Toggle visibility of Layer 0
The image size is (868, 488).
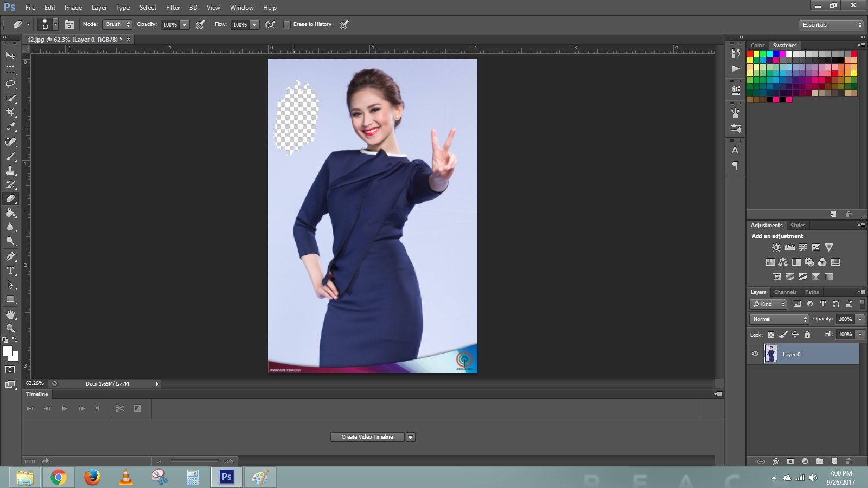(755, 354)
